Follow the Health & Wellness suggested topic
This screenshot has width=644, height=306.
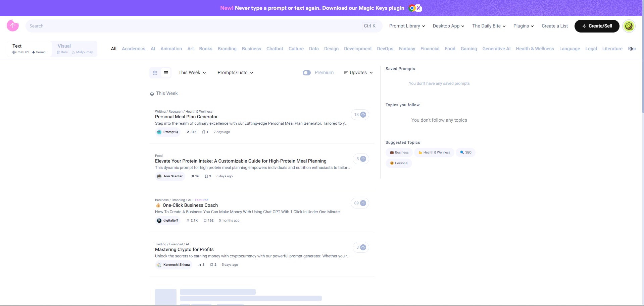click(434, 152)
